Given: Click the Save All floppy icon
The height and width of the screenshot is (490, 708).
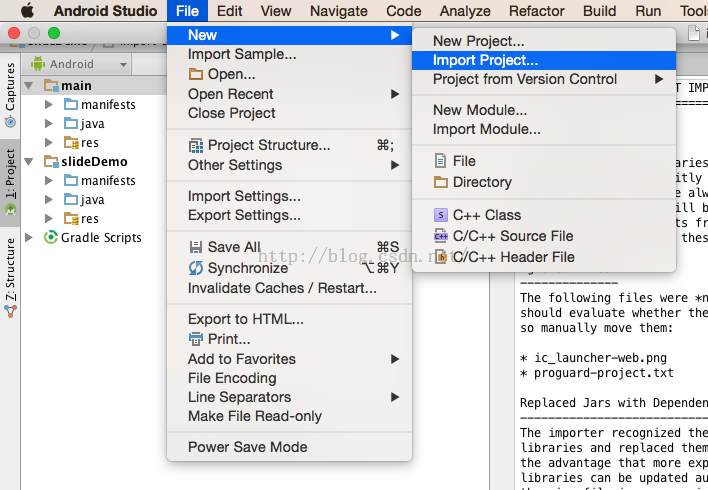Looking at the screenshot, I should point(196,247).
